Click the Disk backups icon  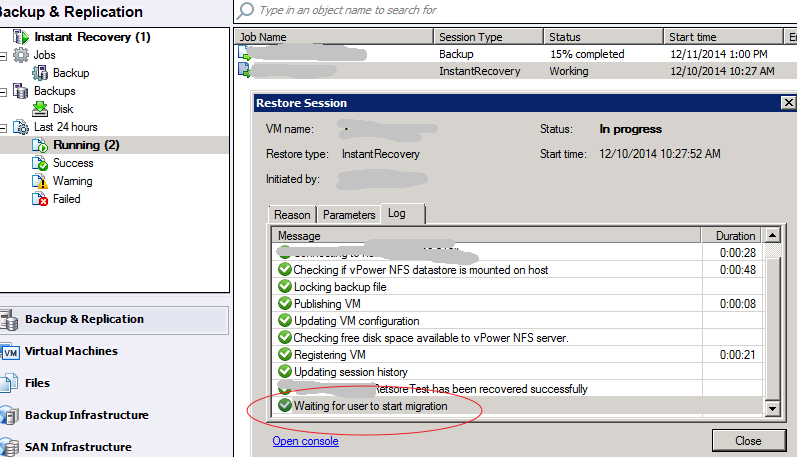pos(40,109)
